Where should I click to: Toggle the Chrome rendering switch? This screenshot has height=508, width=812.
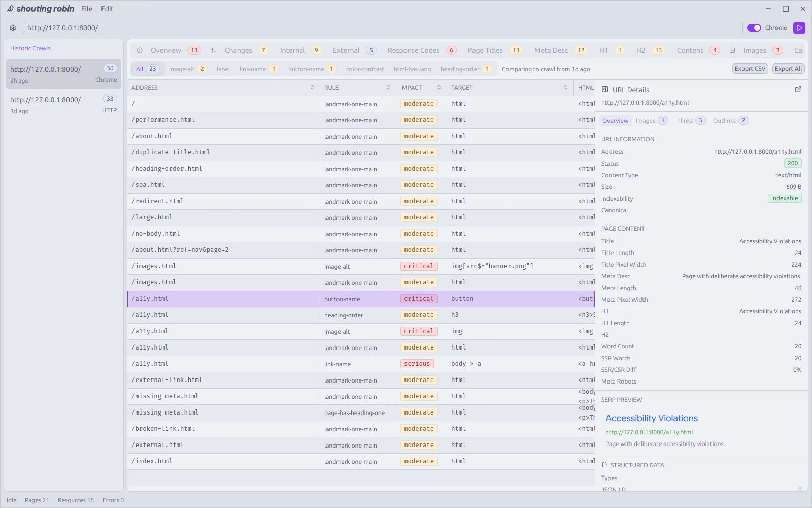tap(754, 28)
